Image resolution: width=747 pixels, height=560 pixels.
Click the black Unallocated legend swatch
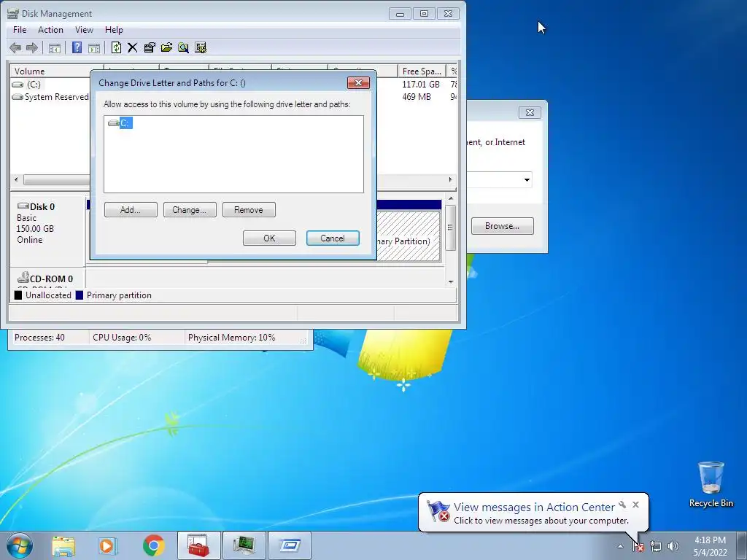(x=18, y=295)
